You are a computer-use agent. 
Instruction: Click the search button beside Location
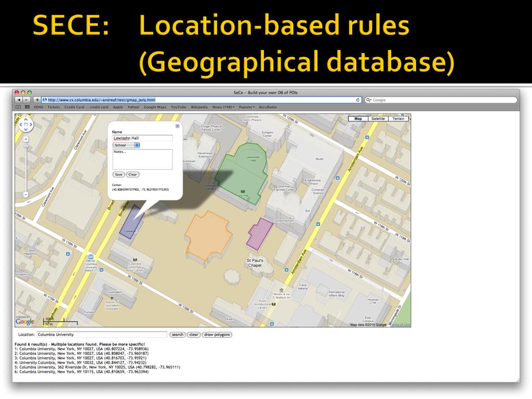178,335
